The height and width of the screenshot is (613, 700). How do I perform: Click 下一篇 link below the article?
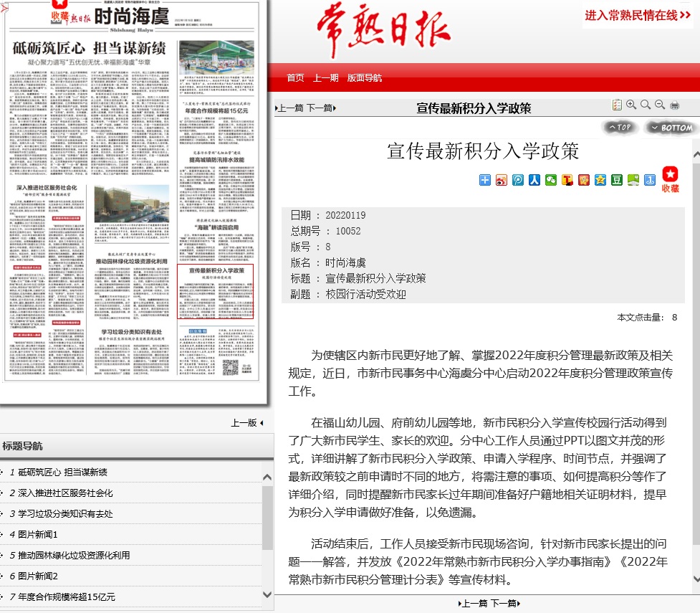point(504,604)
